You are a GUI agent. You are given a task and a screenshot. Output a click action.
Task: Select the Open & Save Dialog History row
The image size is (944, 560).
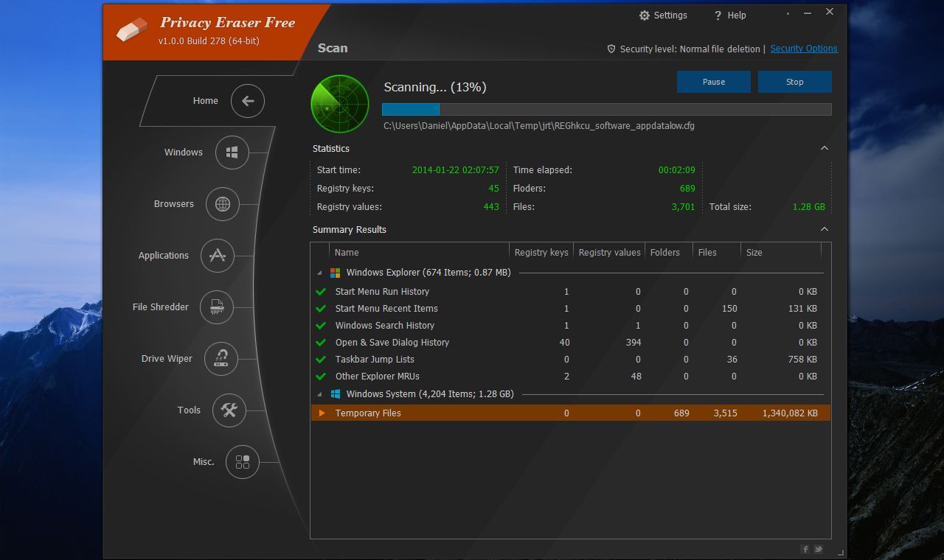coord(571,343)
